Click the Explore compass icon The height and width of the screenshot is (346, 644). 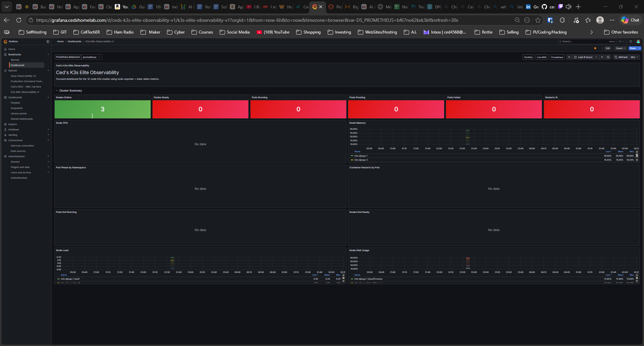pos(5,124)
